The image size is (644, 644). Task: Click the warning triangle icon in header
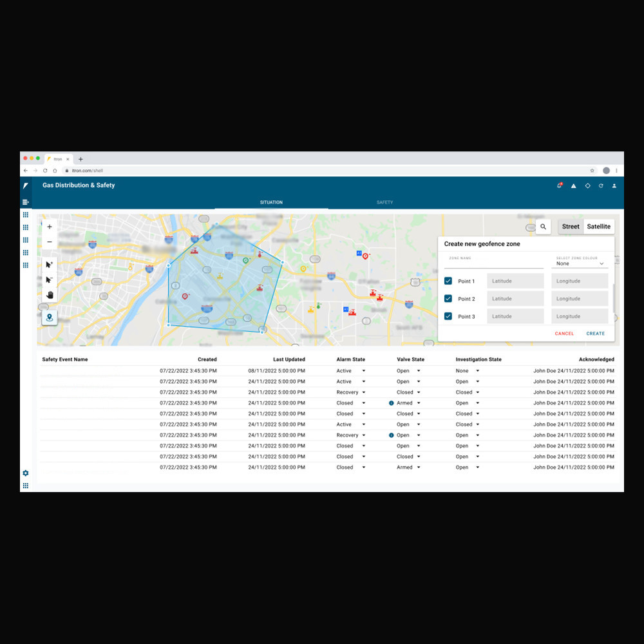(574, 185)
